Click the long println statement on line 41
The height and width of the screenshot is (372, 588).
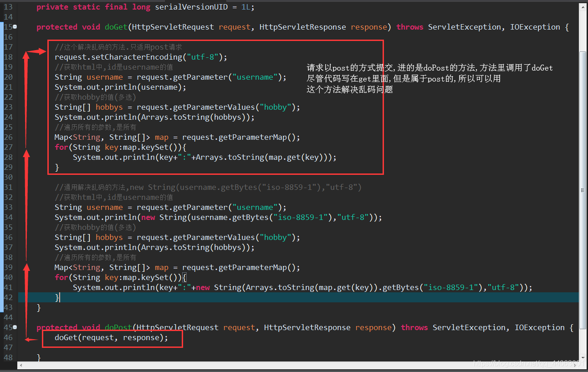tap(303, 287)
